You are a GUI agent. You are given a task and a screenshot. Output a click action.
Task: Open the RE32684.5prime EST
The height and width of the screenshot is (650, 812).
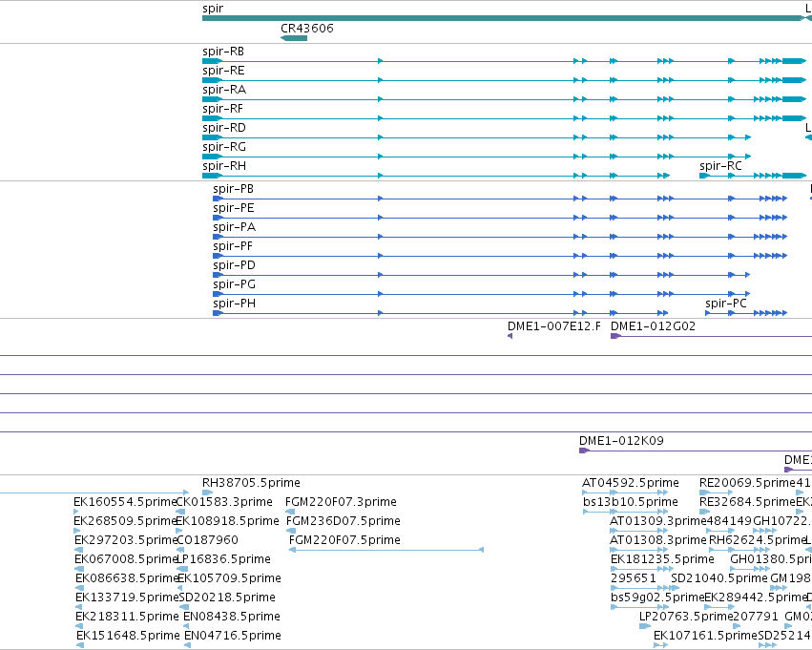point(747,502)
